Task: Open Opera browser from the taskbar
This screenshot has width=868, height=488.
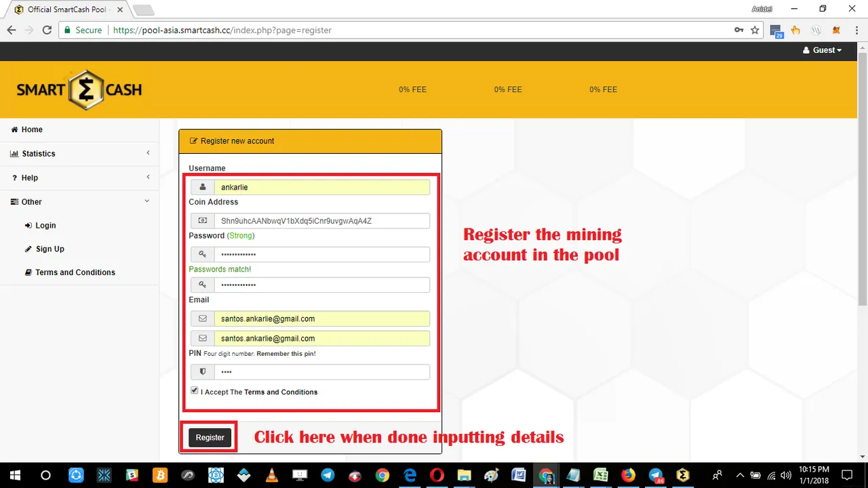Action: [x=437, y=475]
